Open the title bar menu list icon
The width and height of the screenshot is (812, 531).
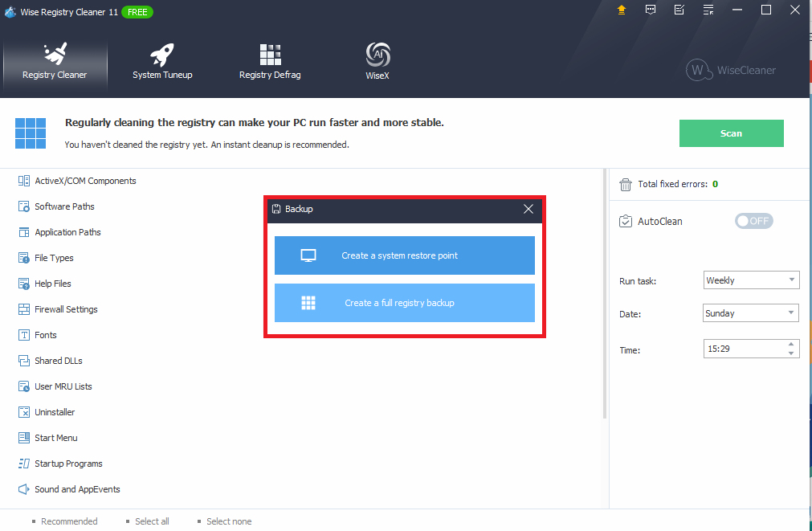point(708,10)
